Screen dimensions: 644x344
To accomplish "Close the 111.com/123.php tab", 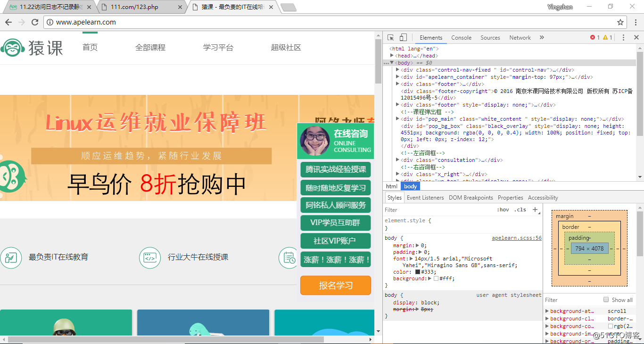I will (x=180, y=7).
